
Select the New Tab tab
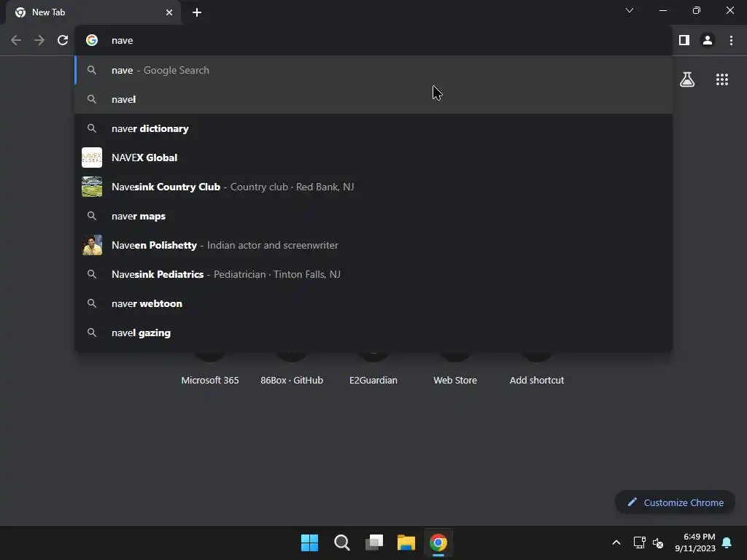click(93, 12)
